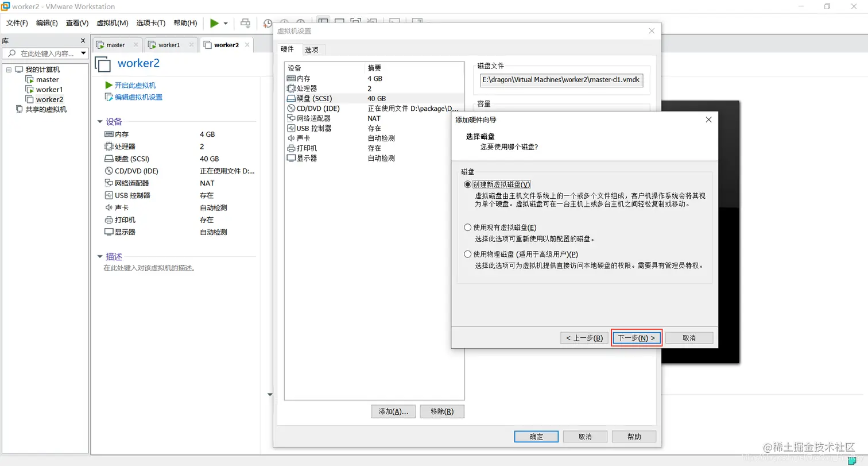Click 声卡 icon in worker2 device summary
This screenshot has width=868, height=466.
[x=109, y=207]
